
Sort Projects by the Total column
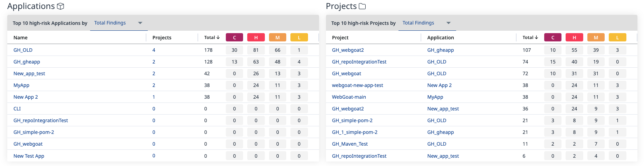click(x=530, y=38)
